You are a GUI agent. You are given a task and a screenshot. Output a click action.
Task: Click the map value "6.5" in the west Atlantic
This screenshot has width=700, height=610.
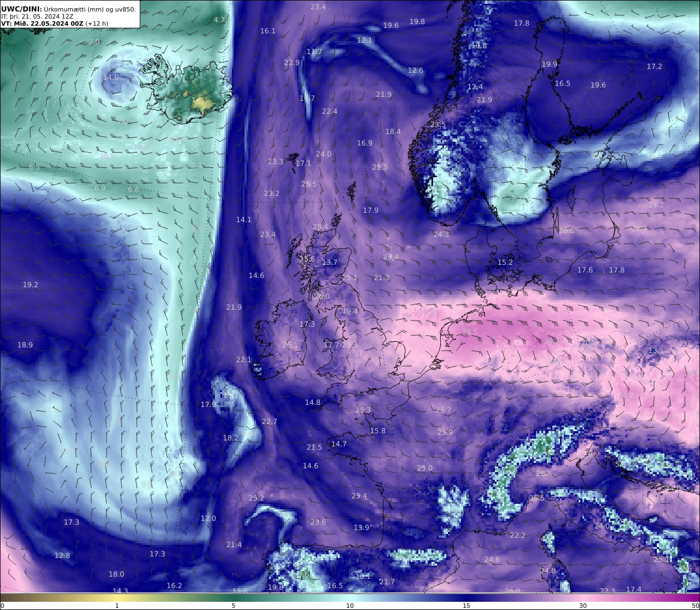[34, 167]
